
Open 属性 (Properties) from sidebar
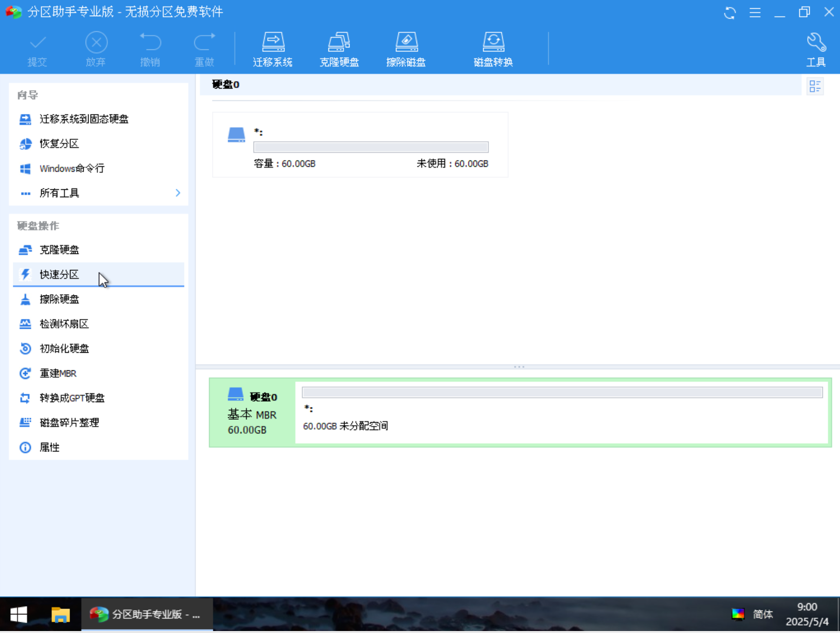tap(98, 447)
